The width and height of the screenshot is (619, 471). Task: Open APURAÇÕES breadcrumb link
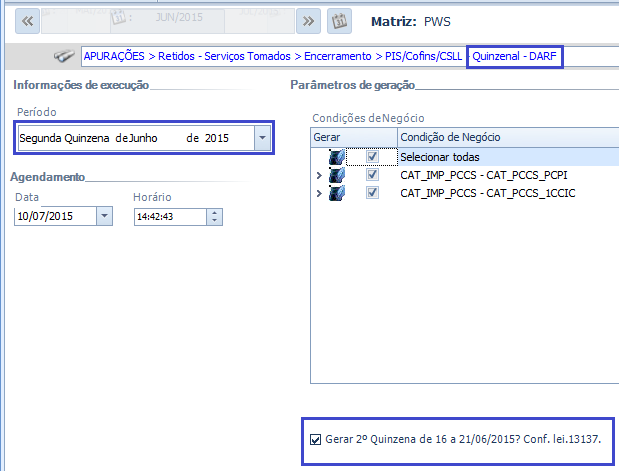pyautogui.click(x=114, y=56)
